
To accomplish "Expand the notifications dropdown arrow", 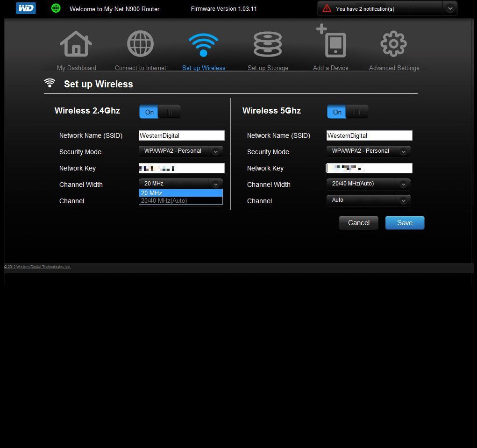I will [x=450, y=8].
